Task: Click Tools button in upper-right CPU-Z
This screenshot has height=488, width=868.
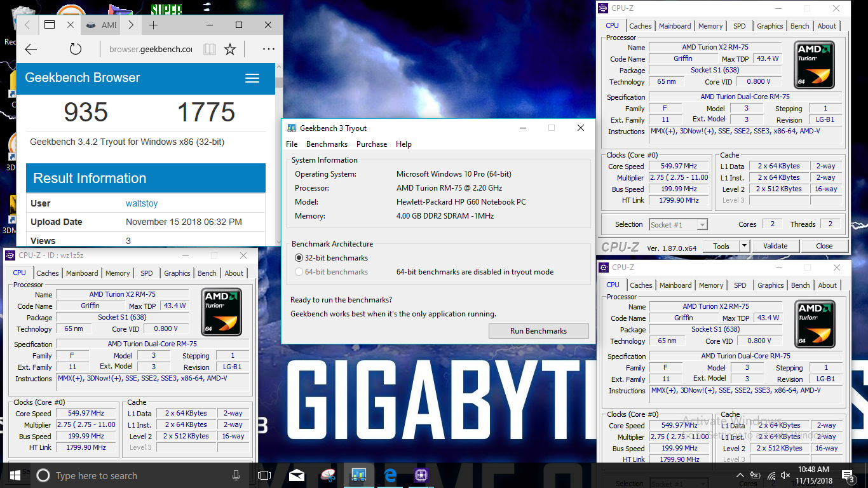Action: (x=721, y=246)
